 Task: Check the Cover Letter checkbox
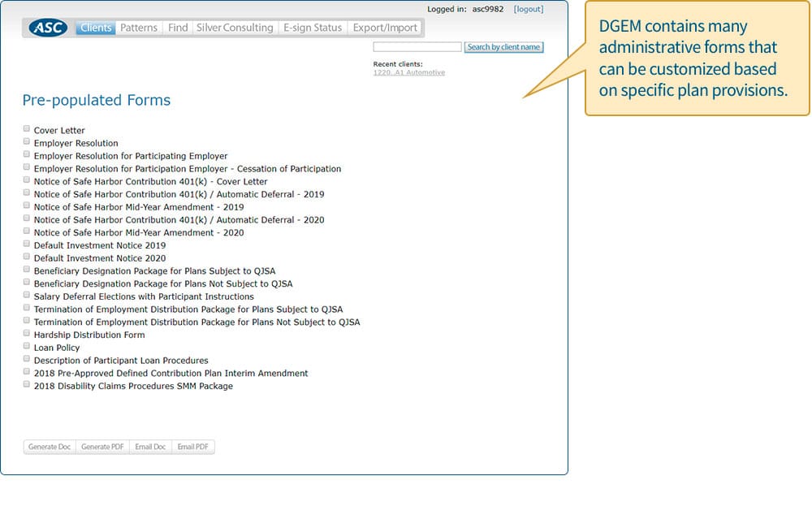[27, 129]
